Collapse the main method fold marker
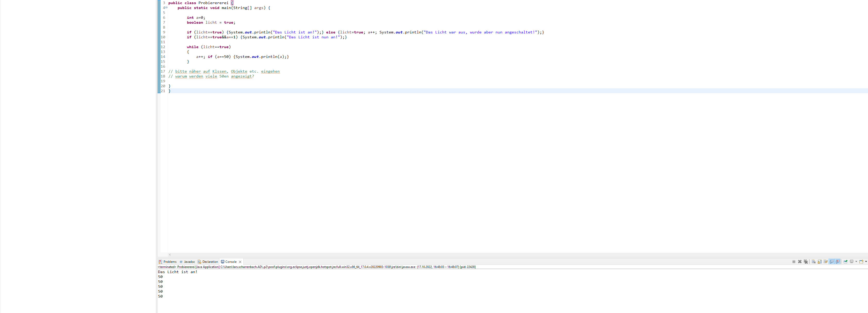 click(x=166, y=7)
